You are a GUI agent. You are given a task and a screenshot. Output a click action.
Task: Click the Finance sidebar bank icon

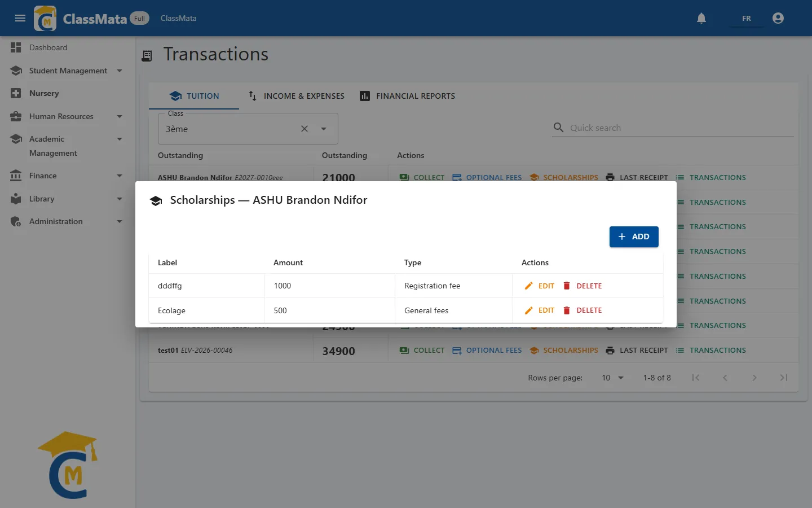coord(16,176)
